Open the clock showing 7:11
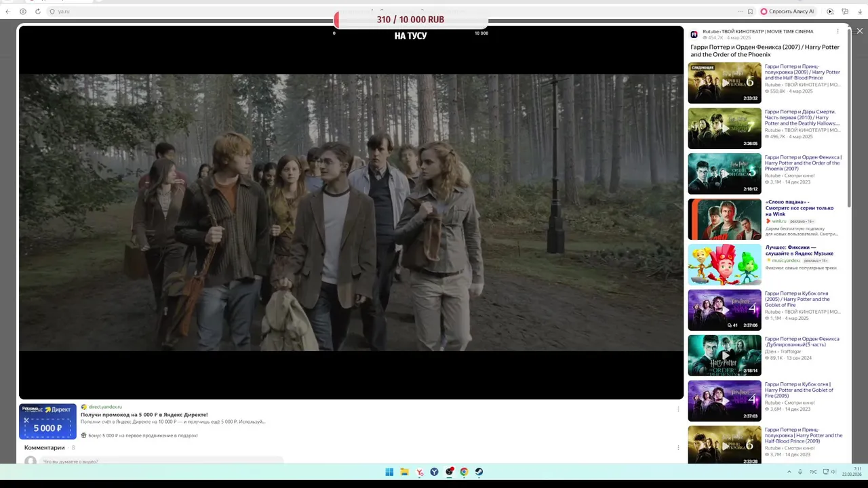Image resolution: width=868 pixels, height=488 pixels. 852,472
